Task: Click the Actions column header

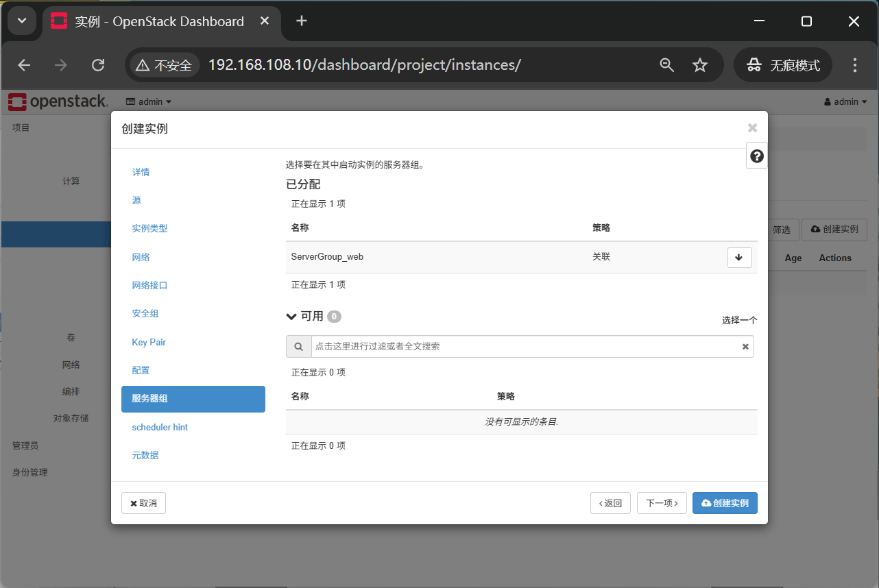Action: (835, 258)
